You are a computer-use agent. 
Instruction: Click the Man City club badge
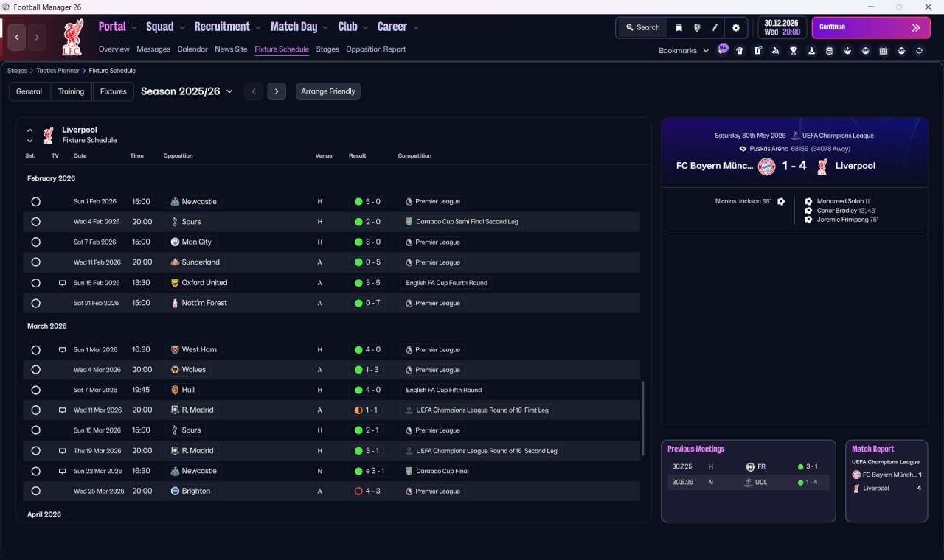(x=175, y=242)
